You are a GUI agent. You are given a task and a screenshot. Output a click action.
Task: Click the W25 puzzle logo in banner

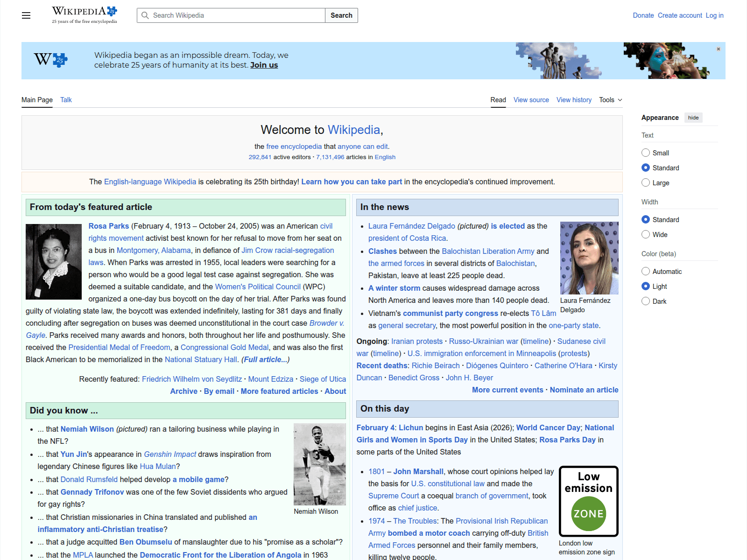click(x=51, y=60)
